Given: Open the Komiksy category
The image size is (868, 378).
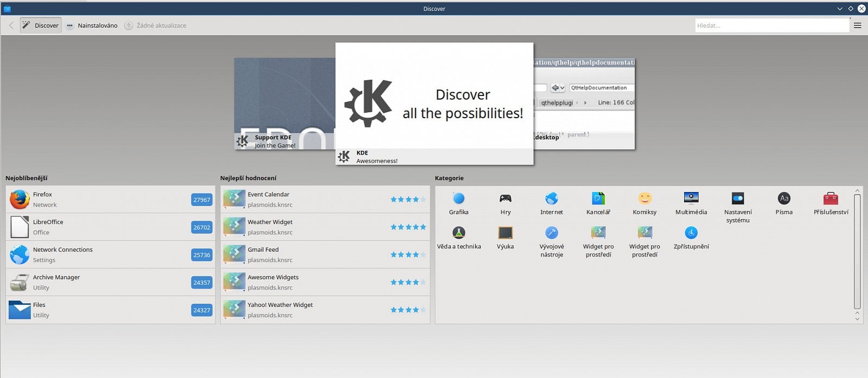Looking at the screenshot, I should [x=644, y=204].
